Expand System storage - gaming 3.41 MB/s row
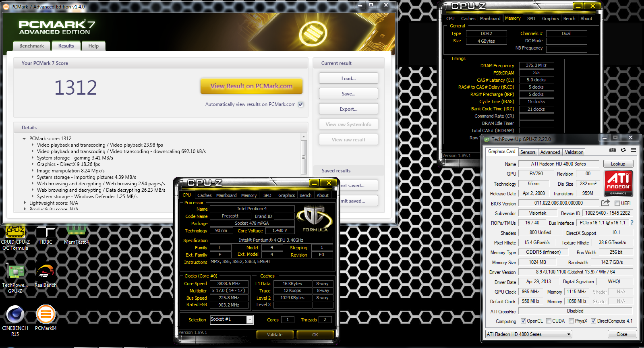 [x=33, y=158]
